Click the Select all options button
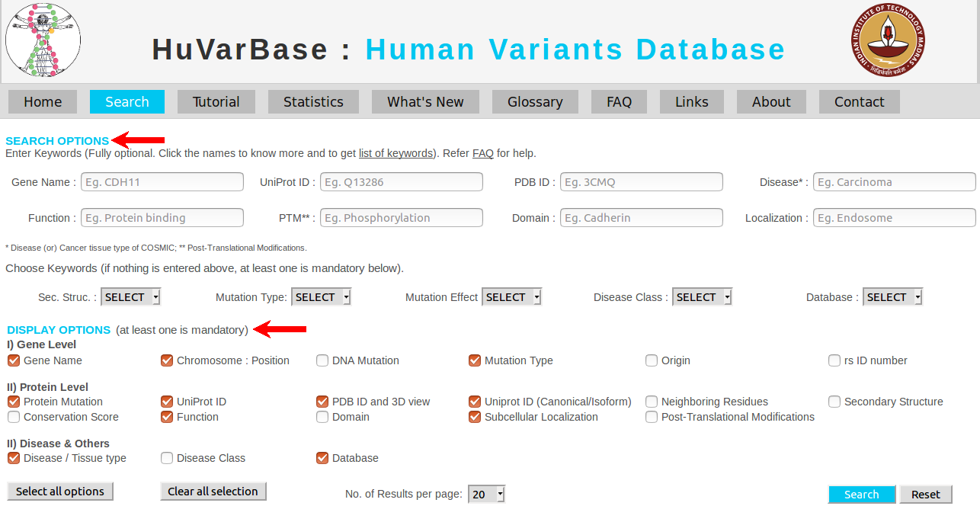Viewport: 980px width, 506px height. 60,492
